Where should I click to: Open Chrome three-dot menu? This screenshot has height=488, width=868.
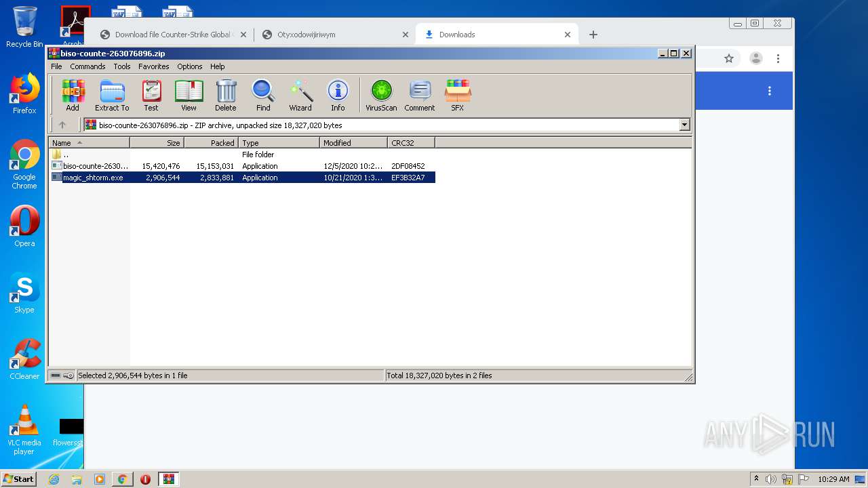click(x=778, y=58)
